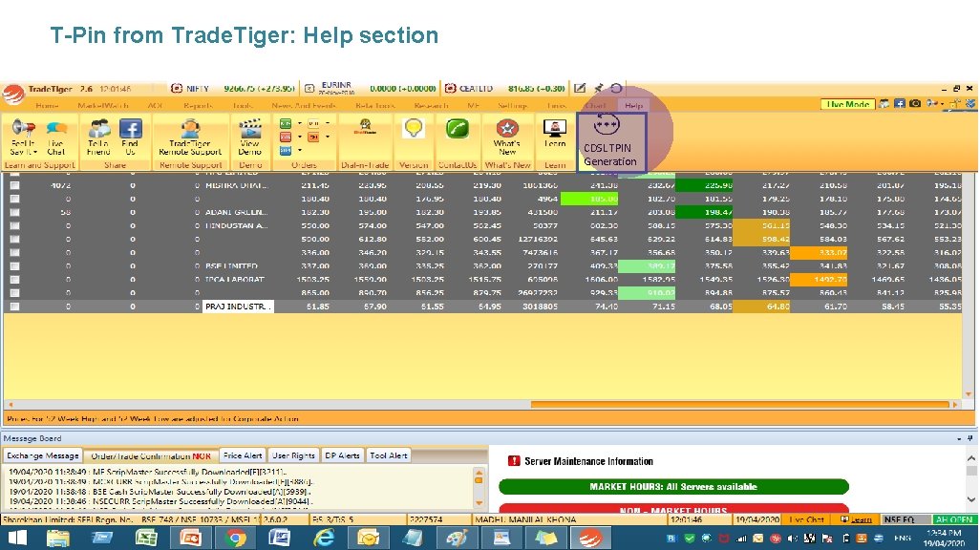Switch to Exchange Message tab
Screen dimensions: 980x550
[43, 455]
